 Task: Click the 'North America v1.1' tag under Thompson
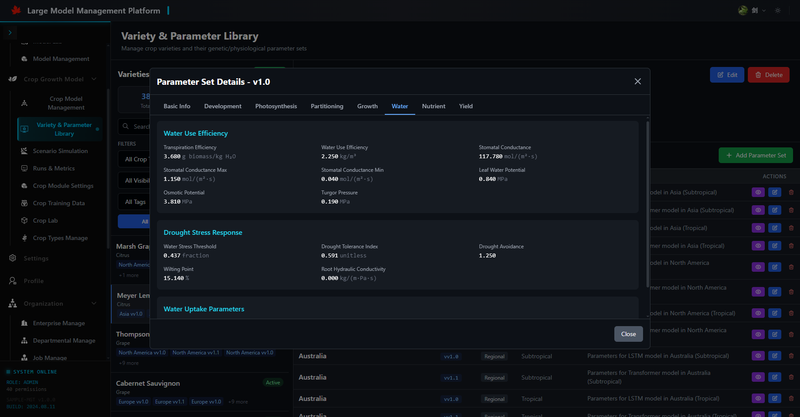click(196, 353)
